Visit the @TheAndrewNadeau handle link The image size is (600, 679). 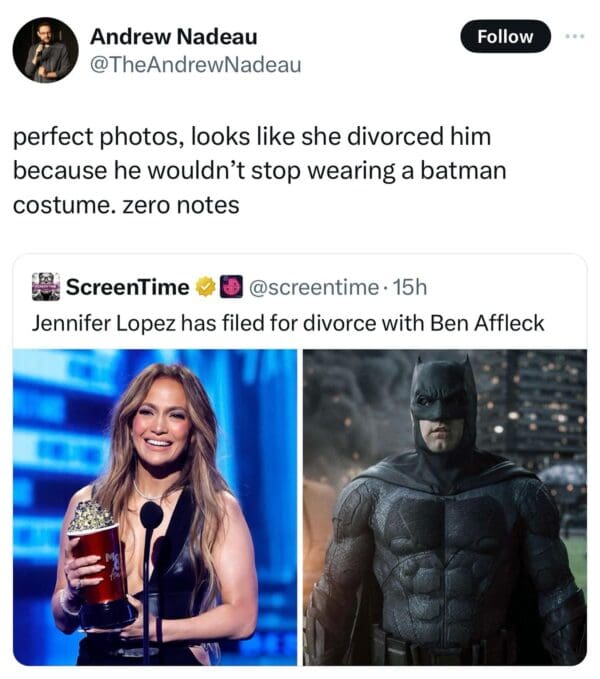click(x=195, y=65)
